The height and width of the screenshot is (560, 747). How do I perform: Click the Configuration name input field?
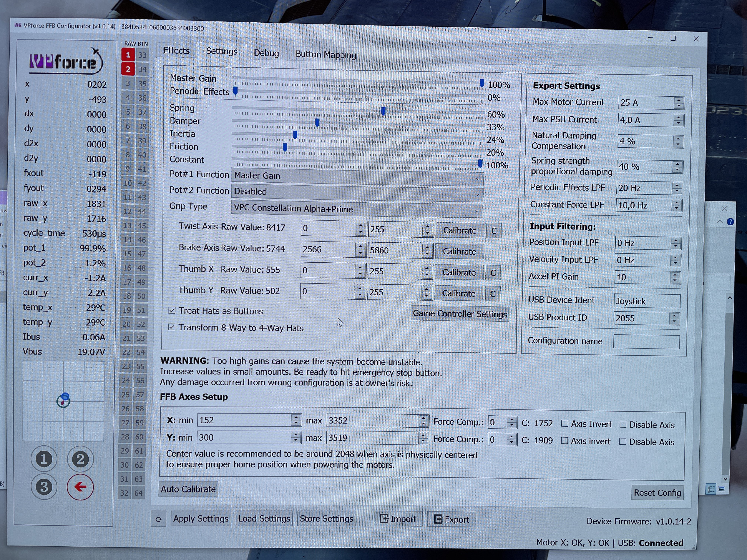click(646, 342)
